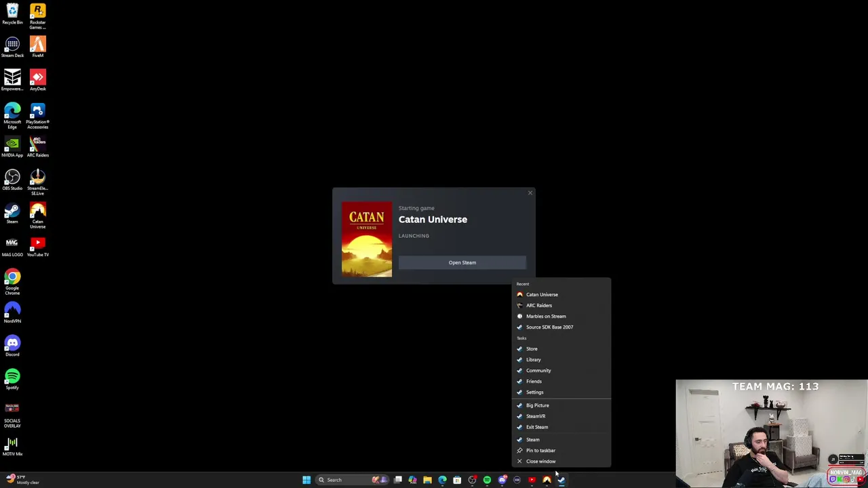Select the YouTube TV desktop shortcut
This screenshot has width=868, height=488.
[37, 247]
